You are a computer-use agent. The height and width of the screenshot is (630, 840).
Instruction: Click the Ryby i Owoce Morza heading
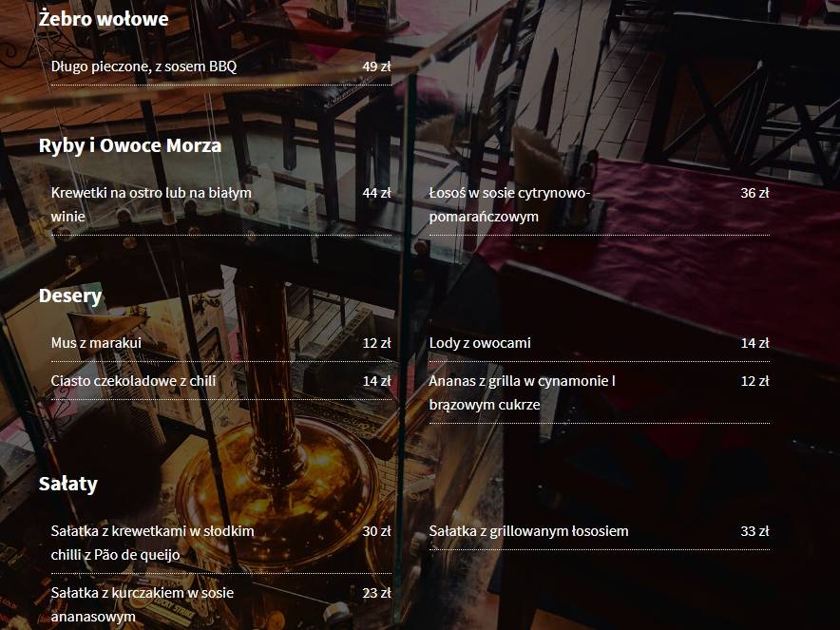[x=129, y=145]
